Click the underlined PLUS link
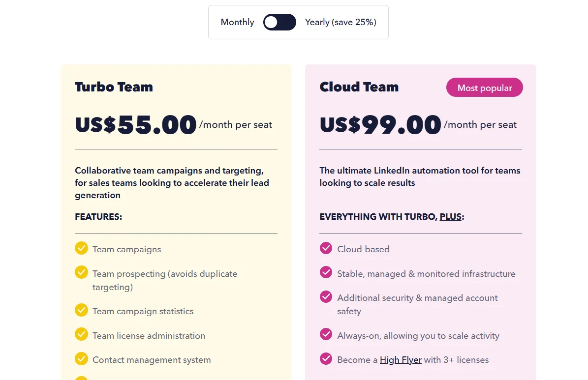The height and width of the screenshot is (380, 588). point(450,217)
